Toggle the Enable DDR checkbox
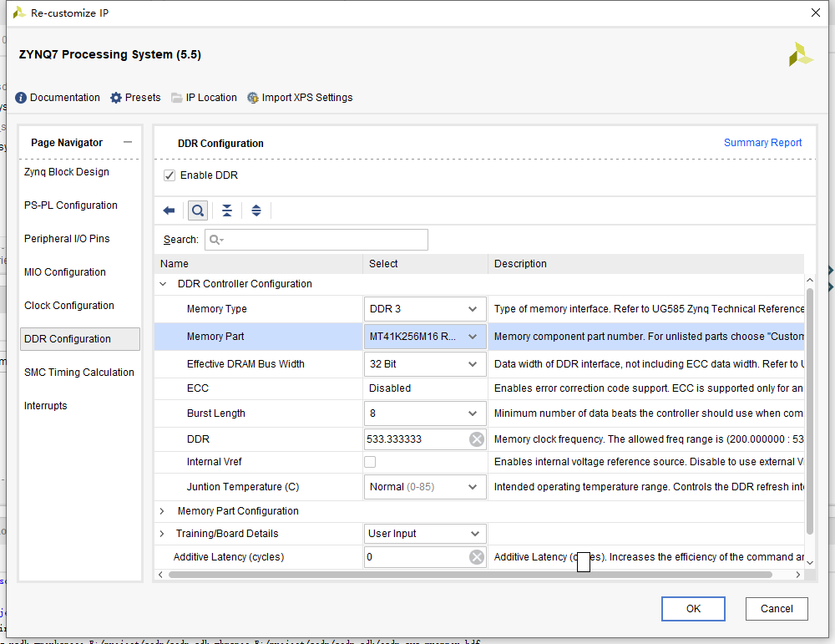The width and height of the screenshot is (835, 644). (170, 175)
